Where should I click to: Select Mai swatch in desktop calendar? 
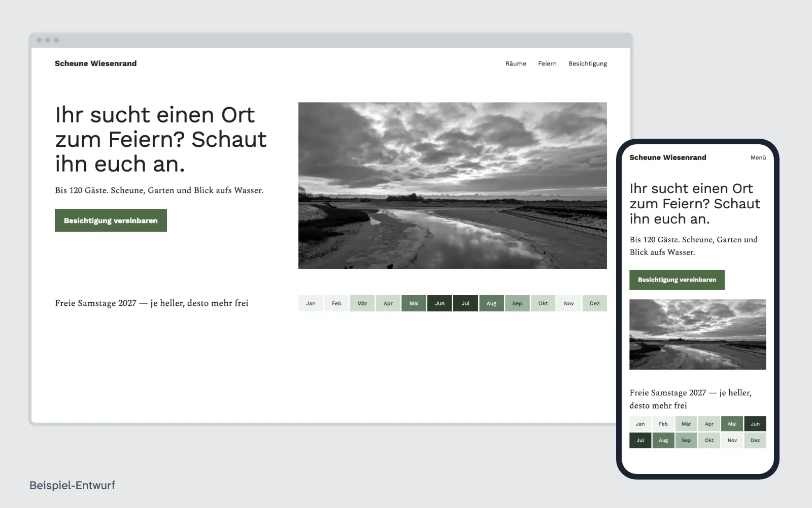(x=414, y=303)
